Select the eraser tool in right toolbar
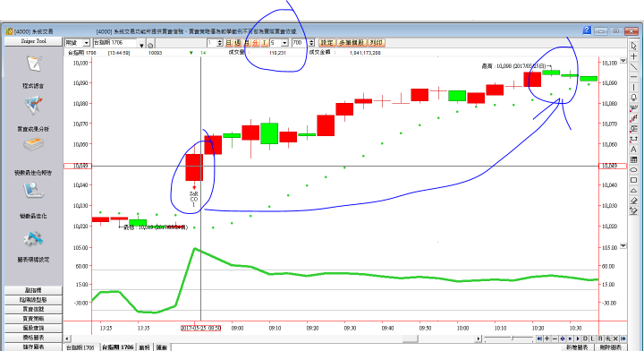The height and width of the screenshot is (351, 644). (x=633, y=201)
